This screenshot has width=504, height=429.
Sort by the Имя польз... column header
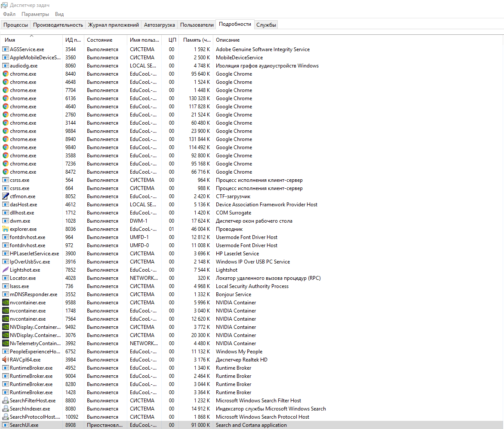pyautogui.click(x=144, y=40)
